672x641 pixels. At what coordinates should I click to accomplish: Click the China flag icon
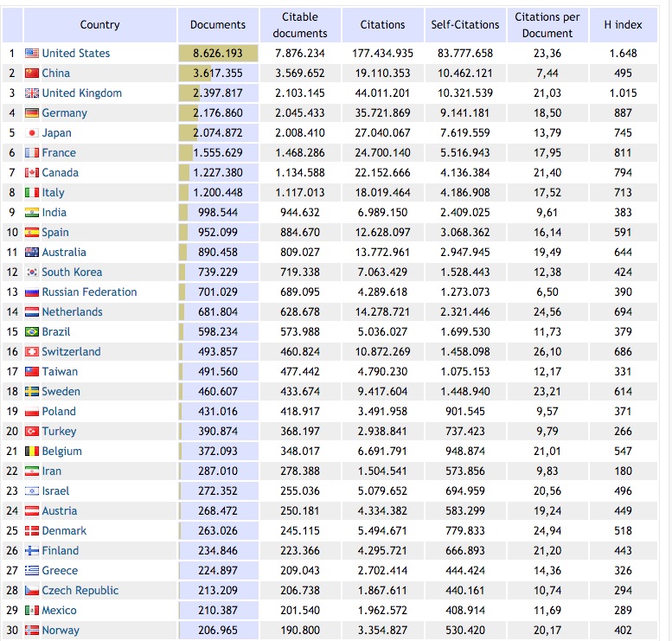tap(32, 74)
